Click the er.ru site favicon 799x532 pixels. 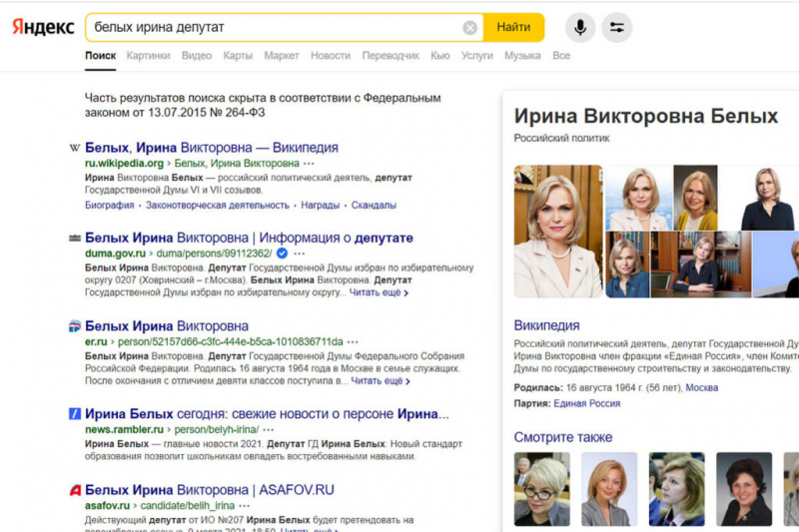tap(74, 326)
